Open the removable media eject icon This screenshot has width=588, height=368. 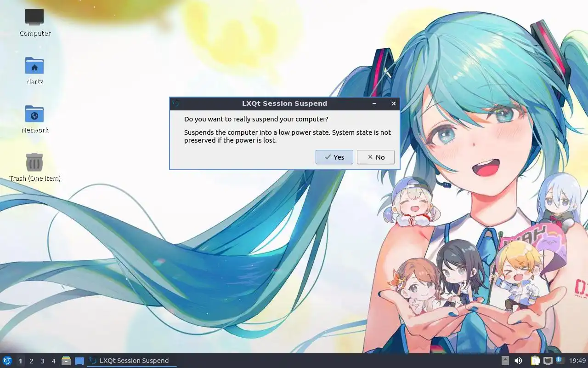click(505, 361)
